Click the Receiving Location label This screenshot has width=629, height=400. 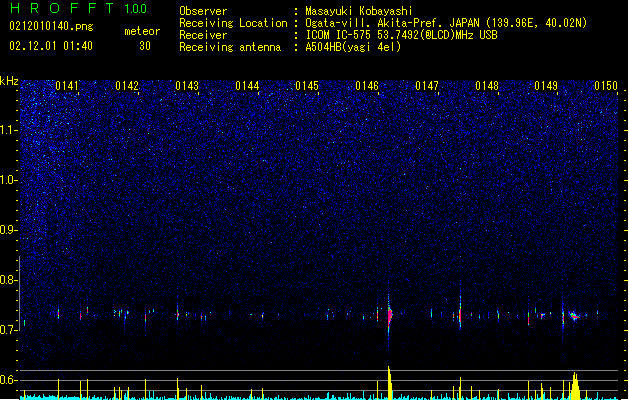point(233,23)
